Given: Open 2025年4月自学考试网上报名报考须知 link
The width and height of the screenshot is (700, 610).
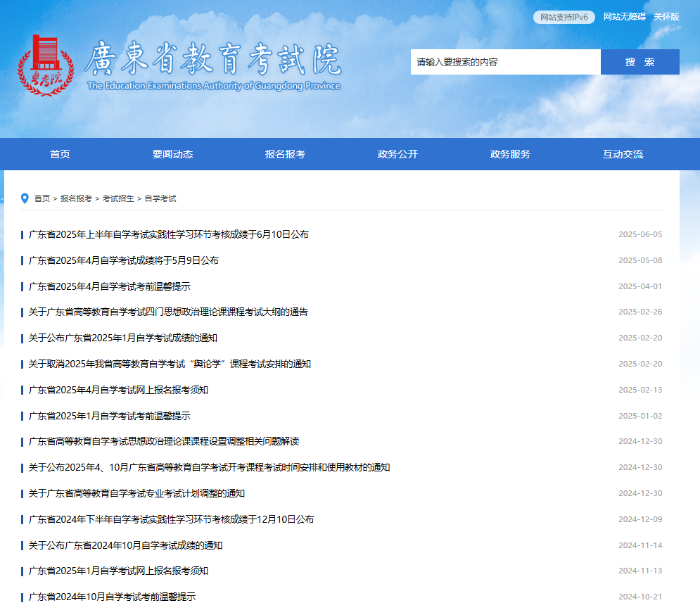Looking at the screenshot, I should 118,390.
